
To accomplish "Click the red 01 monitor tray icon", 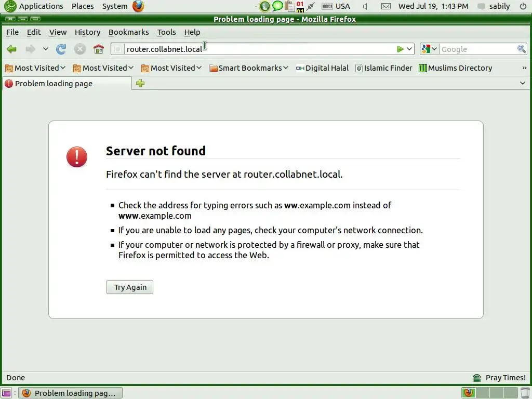I will click(300, 6).
